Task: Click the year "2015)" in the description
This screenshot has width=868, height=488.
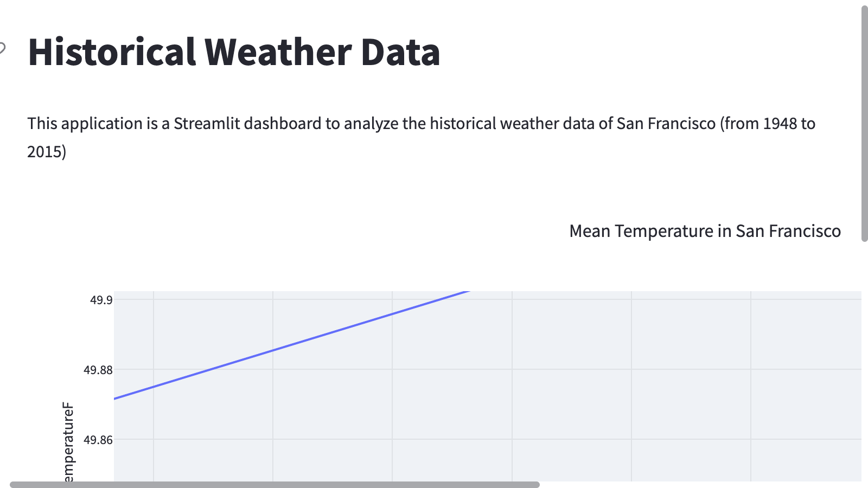Action: pyautogui.click(x=47, y=151)
